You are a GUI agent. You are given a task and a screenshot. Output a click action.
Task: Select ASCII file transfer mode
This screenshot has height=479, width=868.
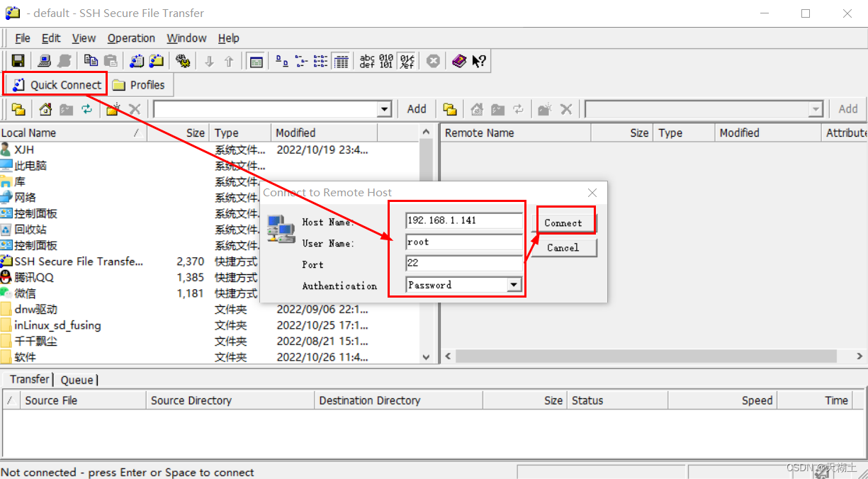pos(368,61)
